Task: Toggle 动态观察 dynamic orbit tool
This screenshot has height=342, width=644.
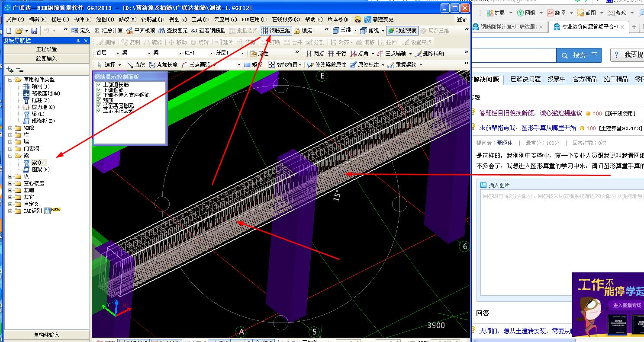Action: point(402,31)
